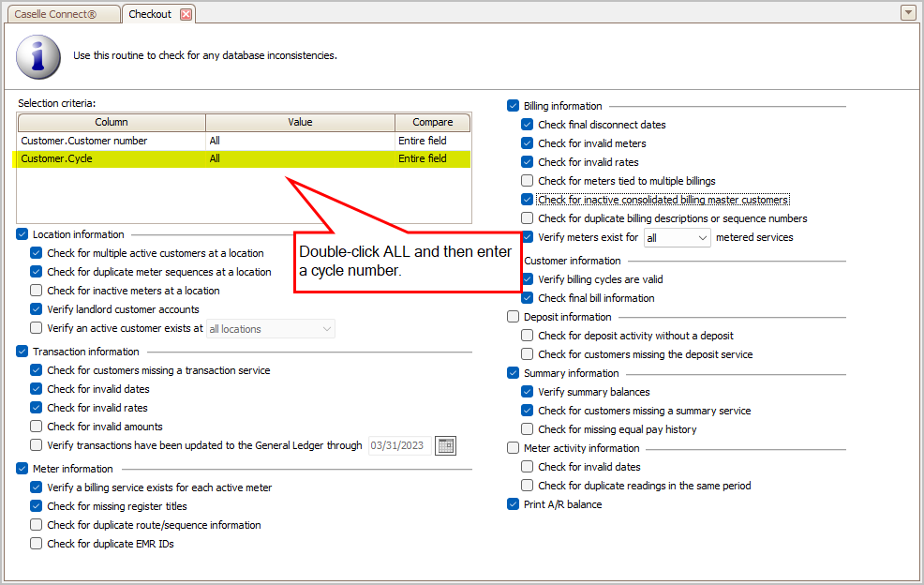Uncheck Verify billing service exists for each meter
The width and height of the screenshot is (924, 585).
click(x=37, y=487)
